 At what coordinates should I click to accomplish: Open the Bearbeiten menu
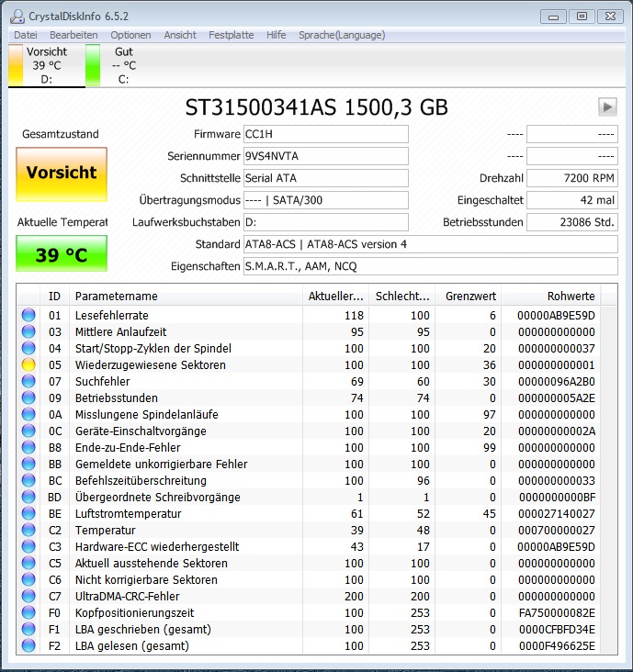point(73,35)
